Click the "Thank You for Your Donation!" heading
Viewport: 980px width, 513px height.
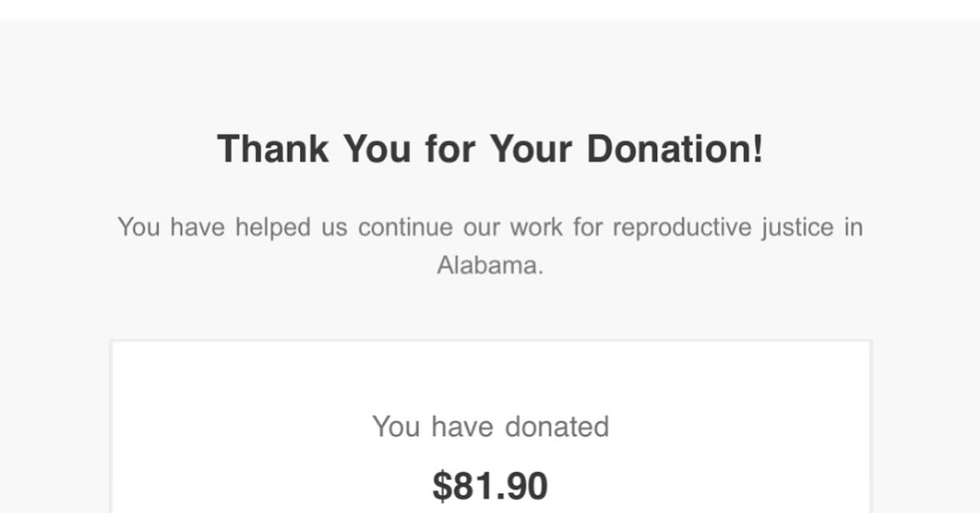[x=490, y=149]
